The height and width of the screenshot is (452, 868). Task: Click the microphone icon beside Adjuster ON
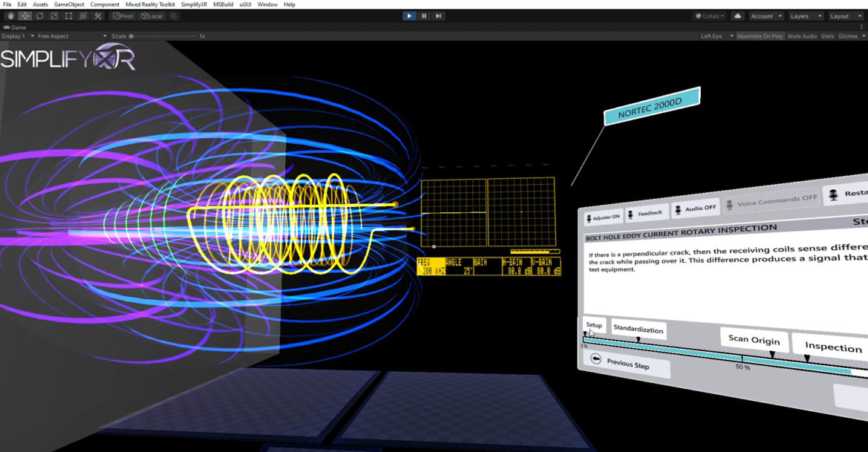pos(589,218)
